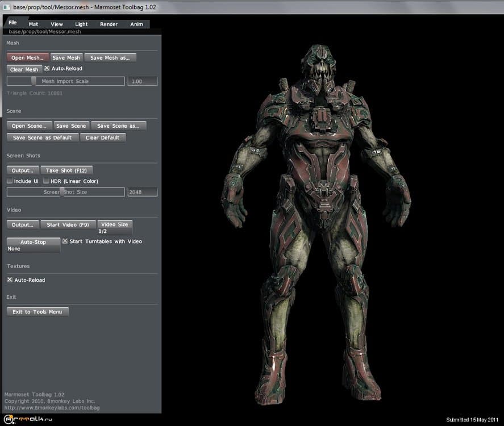Select the Light tab
This screenshot has height=426, width=504.
click(81, 24)
